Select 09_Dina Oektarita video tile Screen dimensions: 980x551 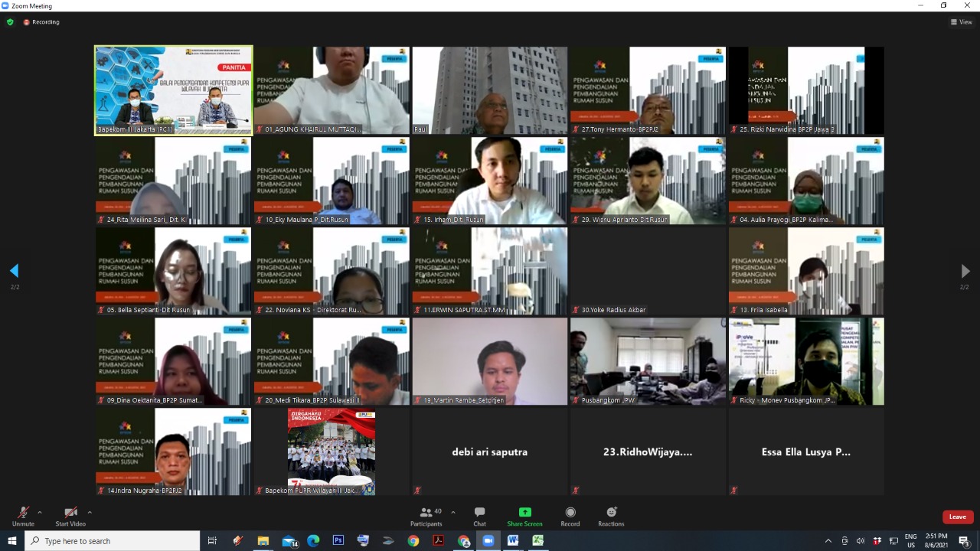pyautogui.click(x=173, y=361)
